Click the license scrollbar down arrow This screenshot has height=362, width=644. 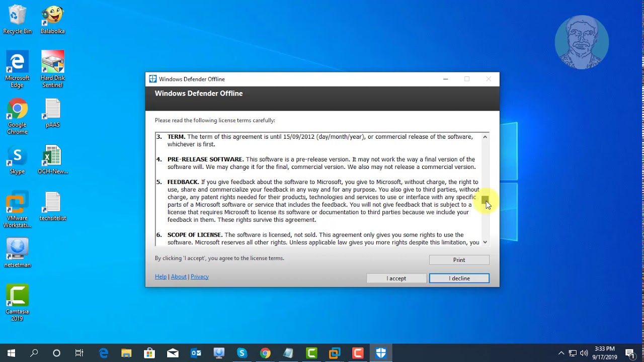485,242
